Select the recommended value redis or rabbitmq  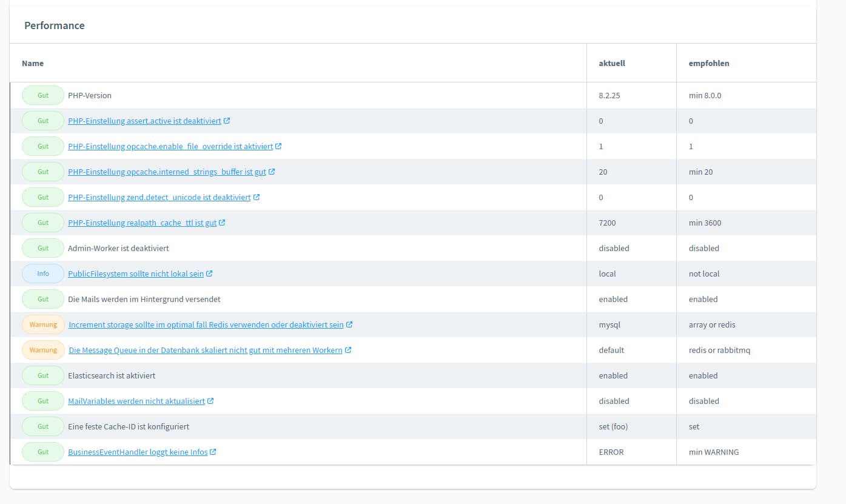click(x=719, y=350)
